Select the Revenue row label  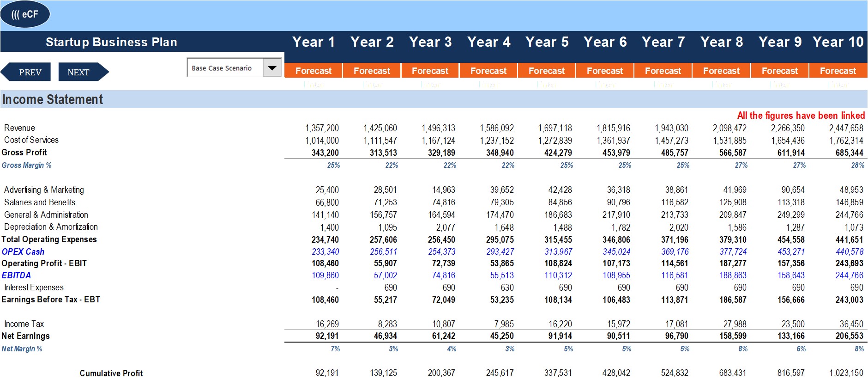(19, 128)
